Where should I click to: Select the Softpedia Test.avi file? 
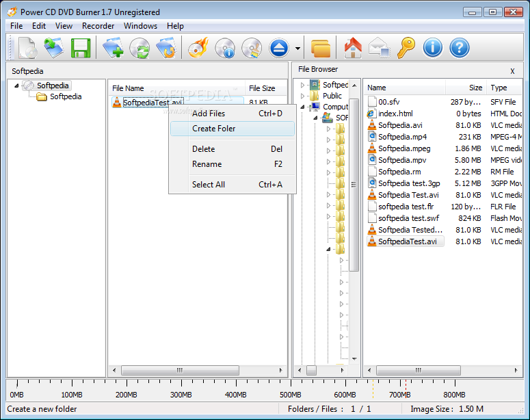pos(408,195)
